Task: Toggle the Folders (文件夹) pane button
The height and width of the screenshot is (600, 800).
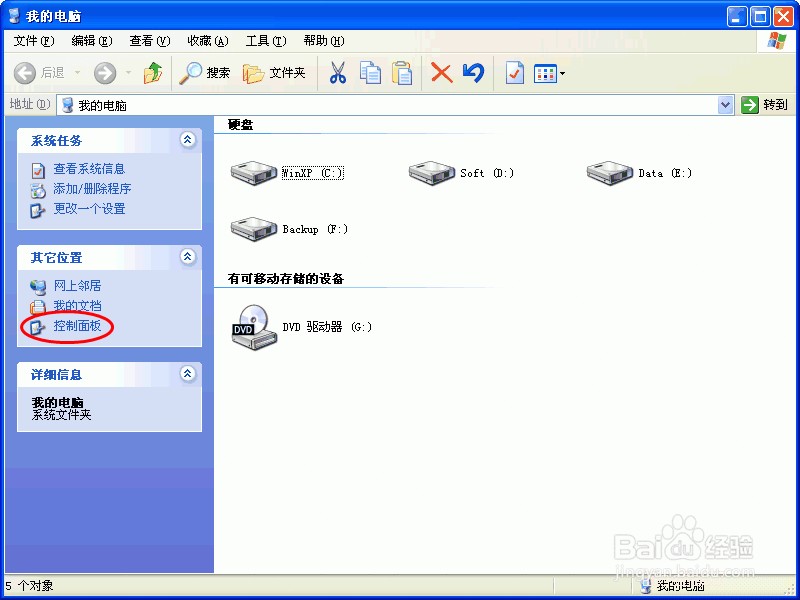Action: [274, 73]
